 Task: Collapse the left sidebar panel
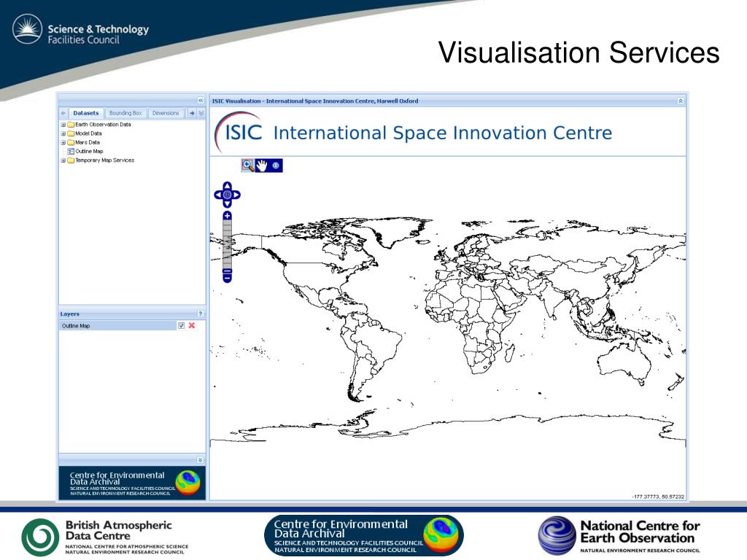201,100
